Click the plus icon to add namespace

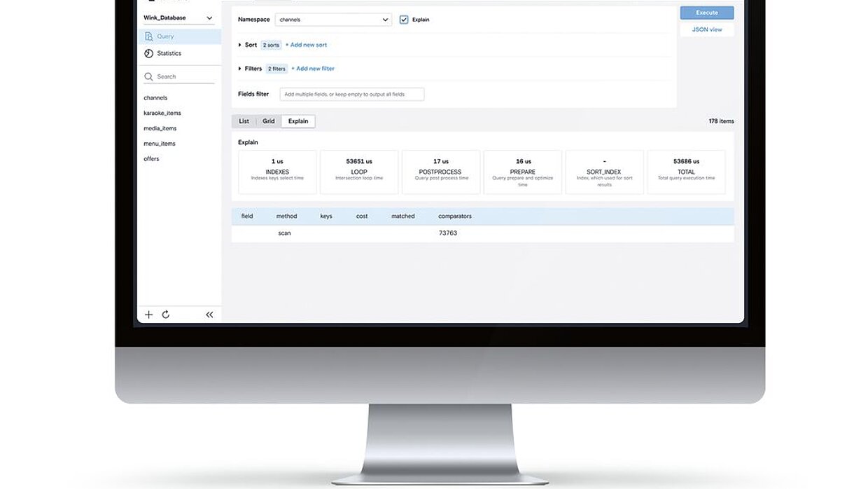pos(148,315)
